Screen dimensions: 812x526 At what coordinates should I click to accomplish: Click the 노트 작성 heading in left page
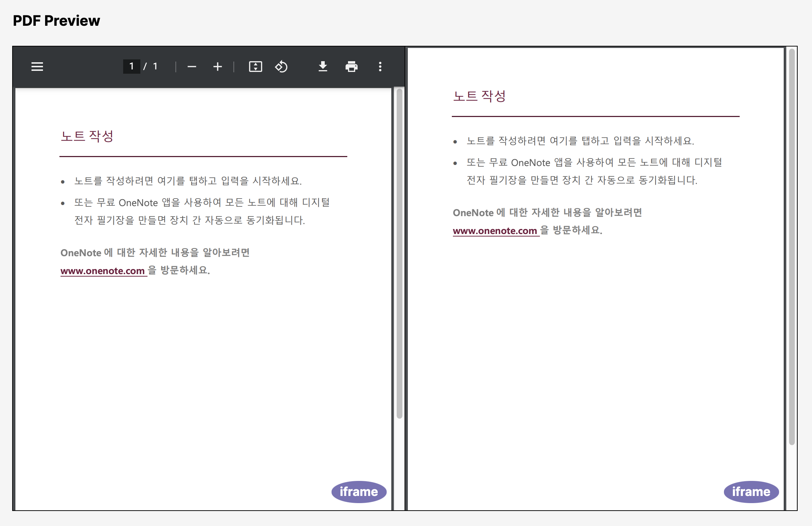click(x=87, y=136)
